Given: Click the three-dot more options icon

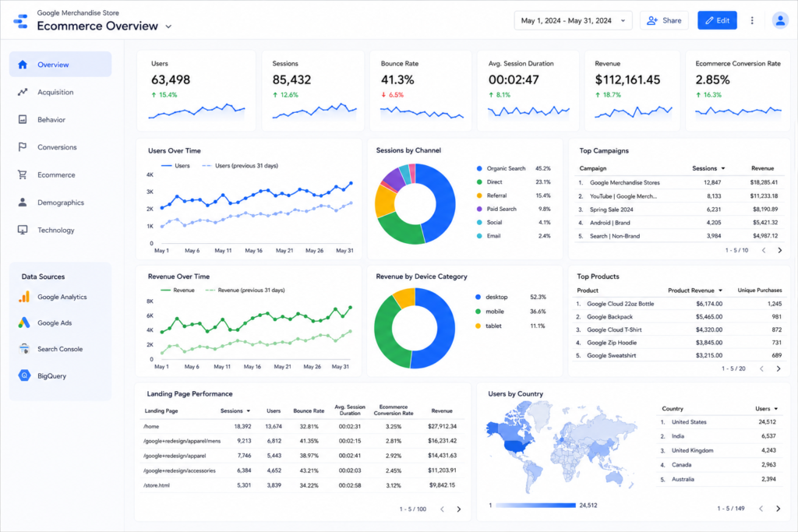Looking at the screenshot, I should pos(752,20).
